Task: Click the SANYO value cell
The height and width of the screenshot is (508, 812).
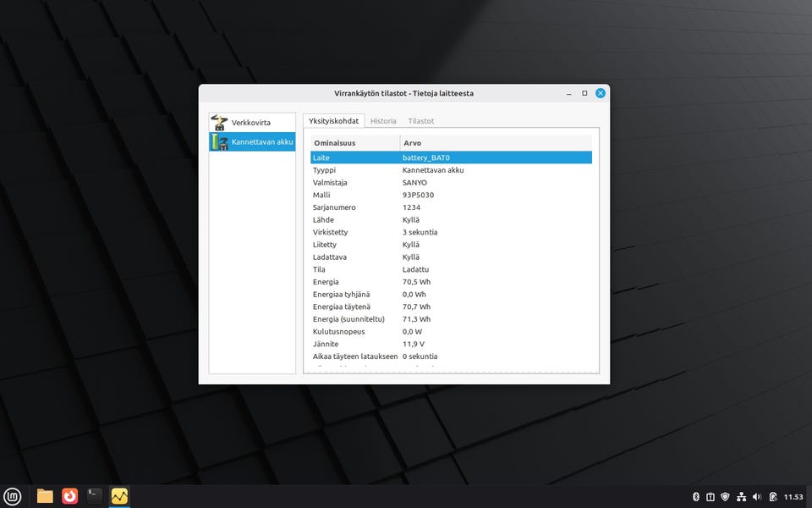Action: tap(414, 183)
